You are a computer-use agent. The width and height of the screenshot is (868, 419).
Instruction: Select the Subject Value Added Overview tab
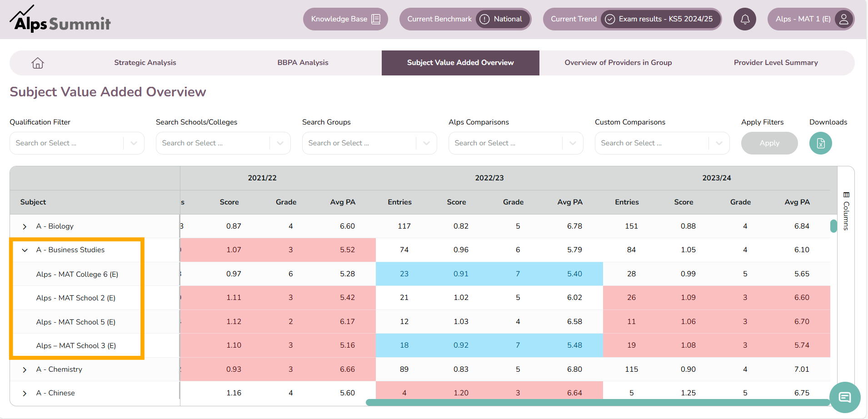[460, 63]
